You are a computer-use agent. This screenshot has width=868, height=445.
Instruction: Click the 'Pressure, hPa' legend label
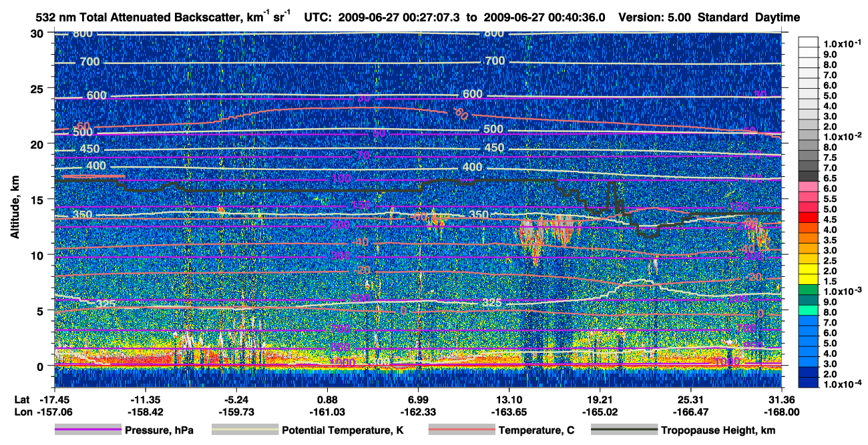[x=159, y=430]
